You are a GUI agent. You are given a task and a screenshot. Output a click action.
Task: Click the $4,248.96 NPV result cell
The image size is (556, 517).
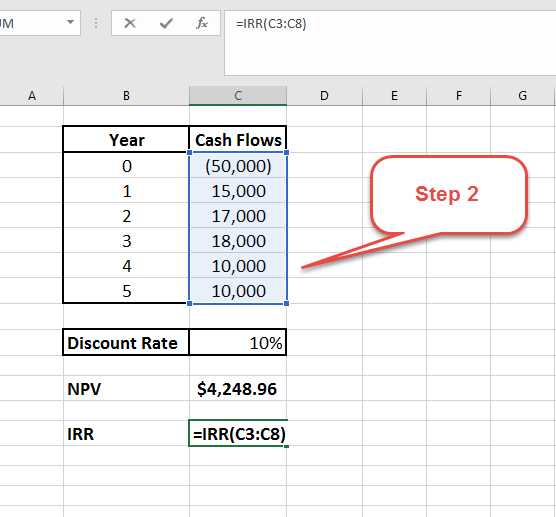click(x=238, y=389)
